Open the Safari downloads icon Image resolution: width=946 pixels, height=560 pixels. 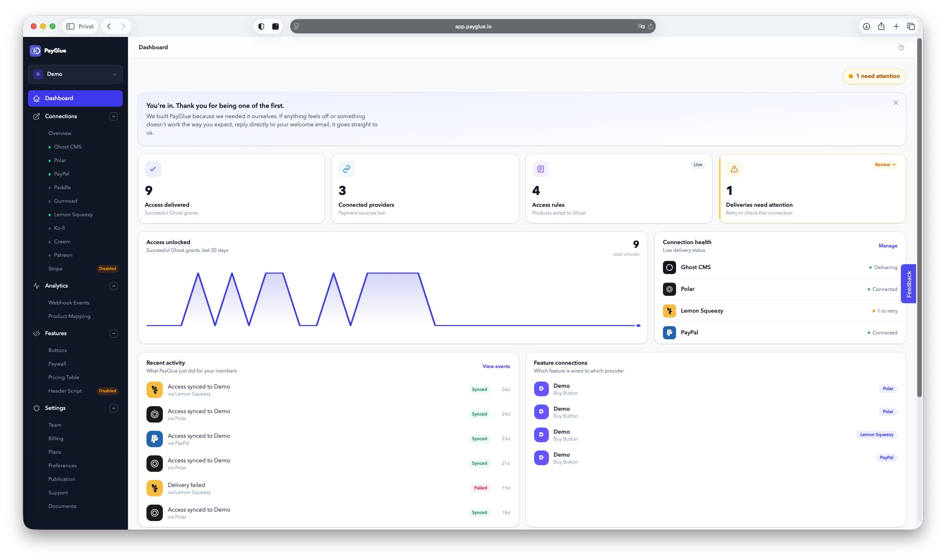[866, 26]
